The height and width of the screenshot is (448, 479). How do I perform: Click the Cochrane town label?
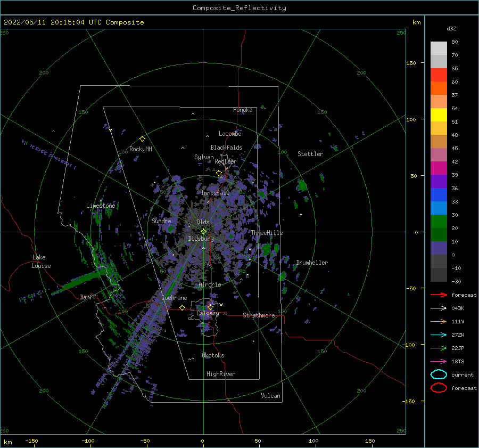pyautogui.click(x=174, y=298)
